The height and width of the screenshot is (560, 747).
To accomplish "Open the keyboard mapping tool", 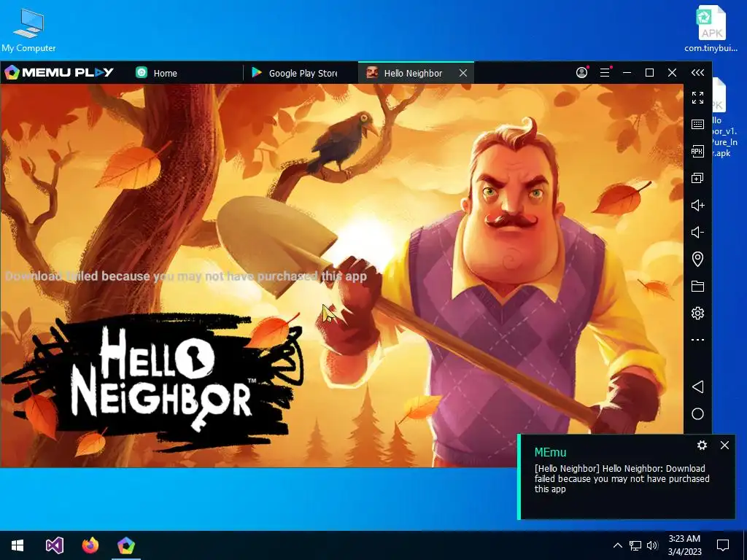I will 697,124.
